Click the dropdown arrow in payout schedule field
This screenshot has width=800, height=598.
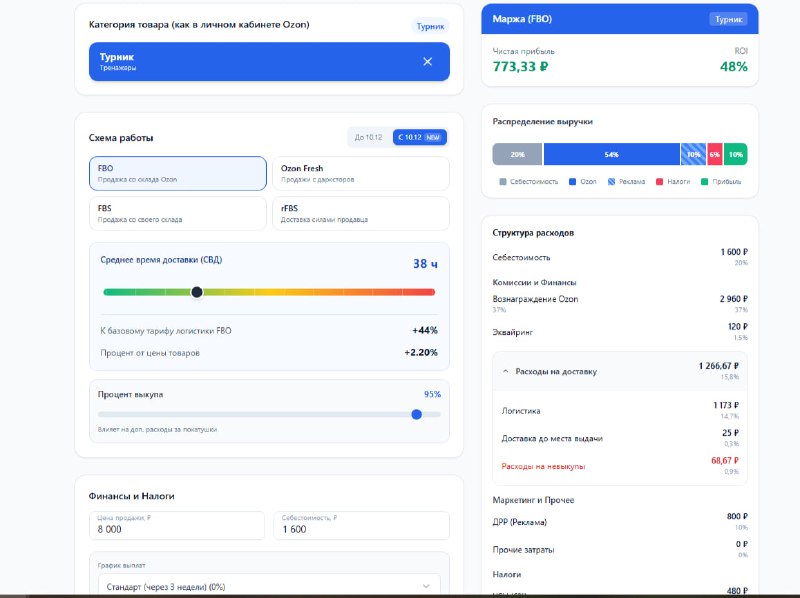click(x=428, y=586)
